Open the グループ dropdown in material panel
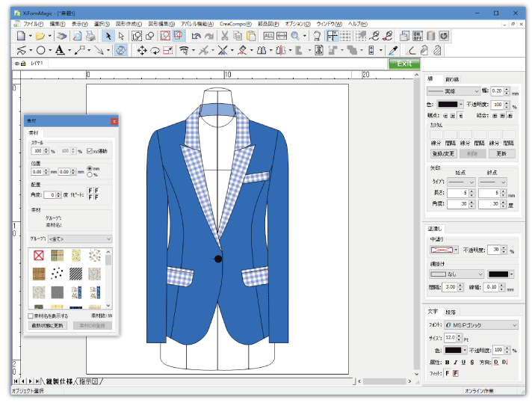532x403 pixels. tap(79, 239)
